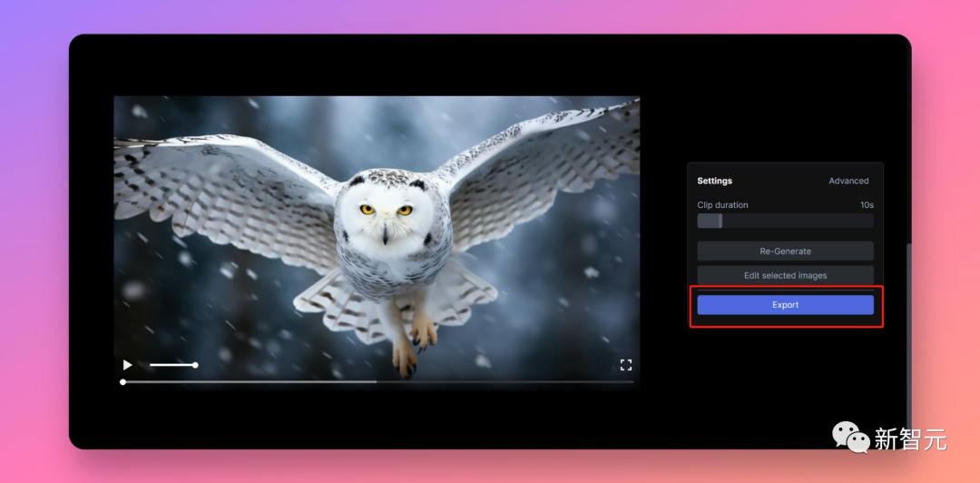The width and height of the screenshot is (980, 483).
Task: Seek to the unbuffered dark part of progress bar
Action: (x=505, y=381)
